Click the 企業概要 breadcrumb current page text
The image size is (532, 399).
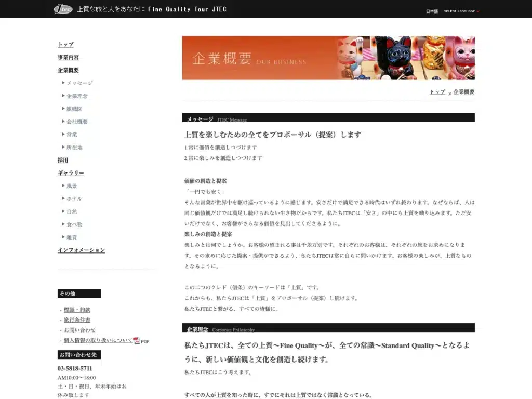(x=464, y=92)
